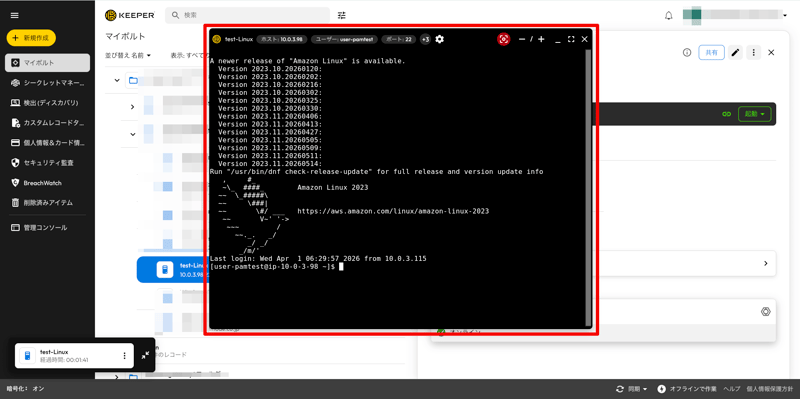Click the terminal's vertical scrollbar
800x399 pixels.
[x=588, y=188]
